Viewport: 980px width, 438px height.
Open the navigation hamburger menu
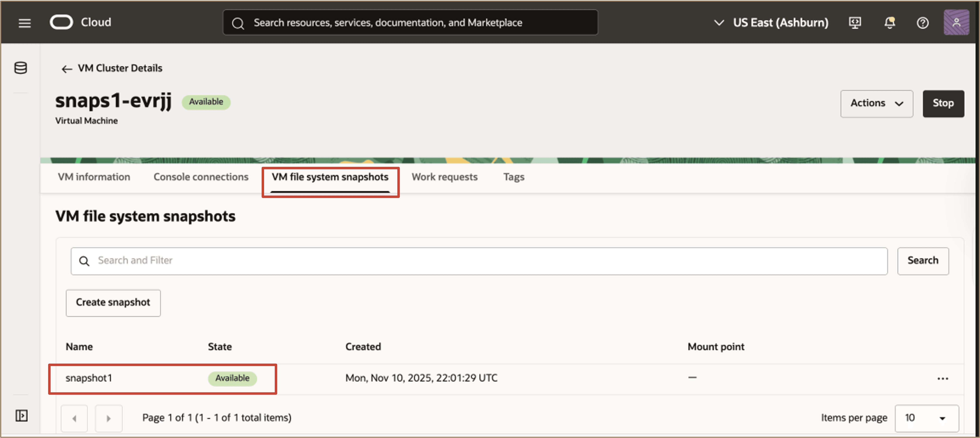[x=24, y=23]
